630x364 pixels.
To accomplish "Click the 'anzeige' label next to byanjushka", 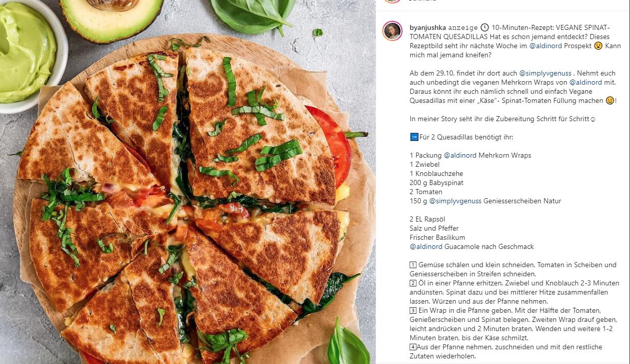I will click(x=463, y=27).
